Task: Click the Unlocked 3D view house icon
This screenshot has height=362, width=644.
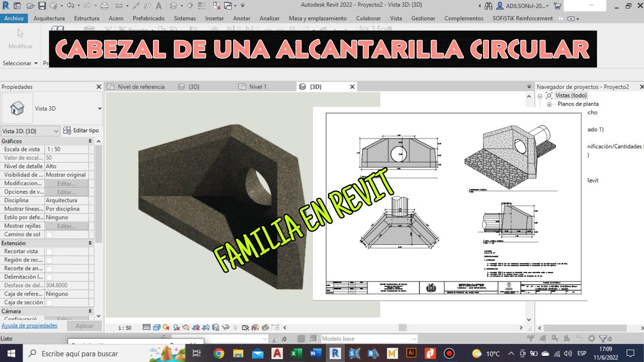Action: pos(214,327)
